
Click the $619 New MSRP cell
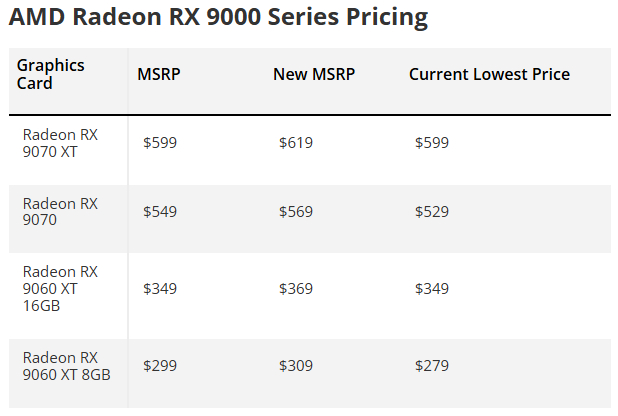click(x=296, y=143)
